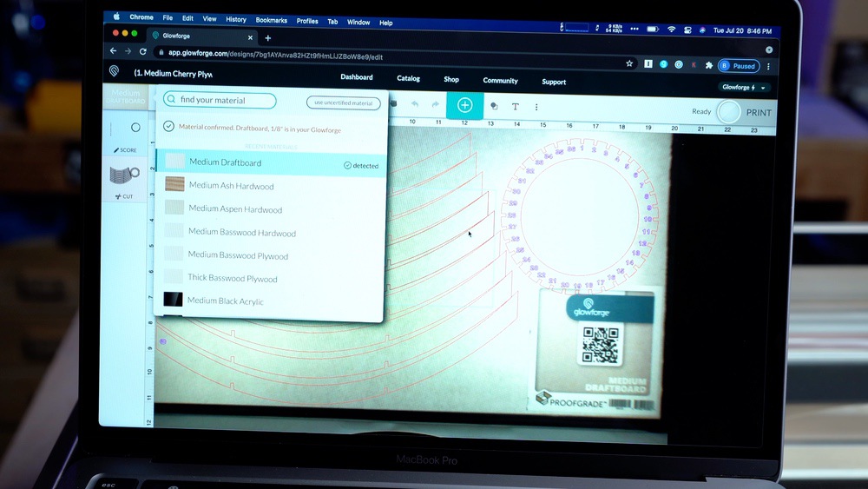Open the Shop link
868x489 pixels.
click(x=451, y=80)
